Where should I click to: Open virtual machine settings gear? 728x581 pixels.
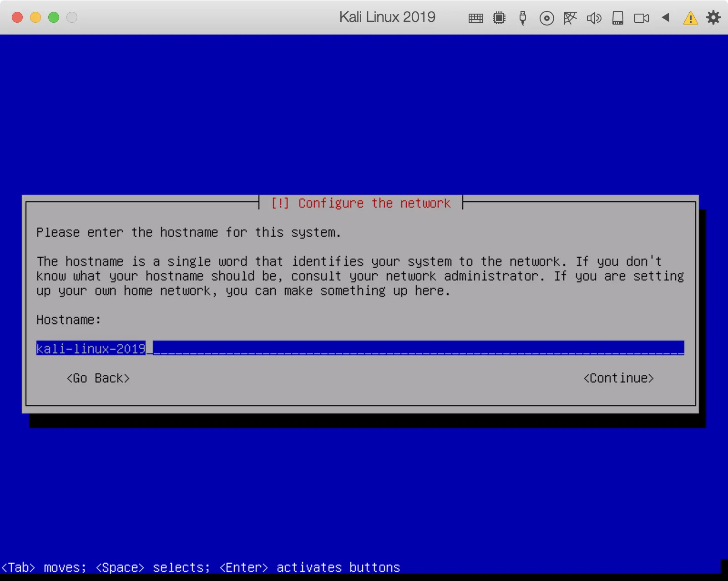point(713,18)
